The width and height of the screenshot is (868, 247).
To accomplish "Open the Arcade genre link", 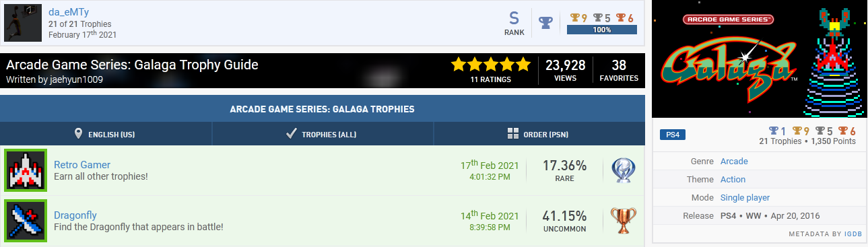I will pyautogui.click(x=734, y=162).
